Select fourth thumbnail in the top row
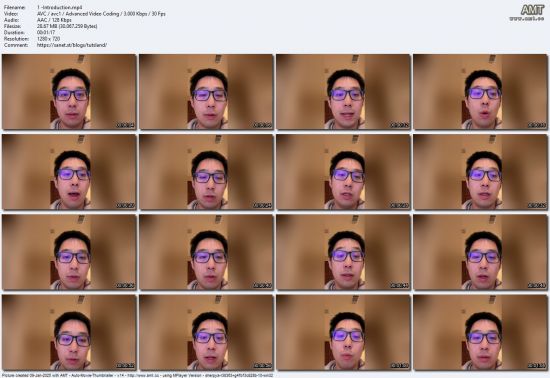This screenshot has height=378, width=550. click(481, 92)
